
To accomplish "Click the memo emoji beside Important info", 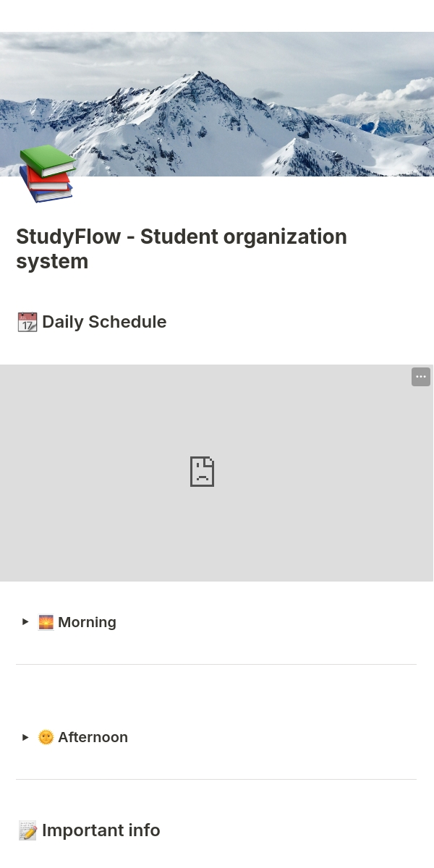I will pyautogui.click(x=27, y=830).
